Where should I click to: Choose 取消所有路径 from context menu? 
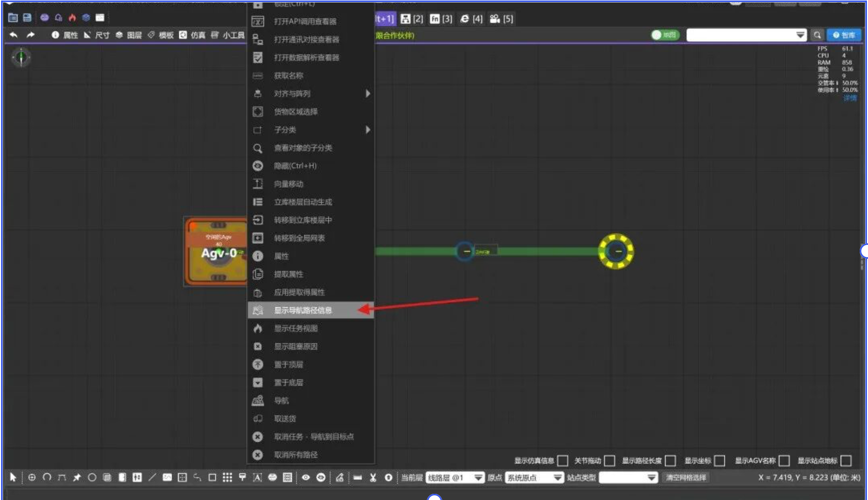(311, 455)
